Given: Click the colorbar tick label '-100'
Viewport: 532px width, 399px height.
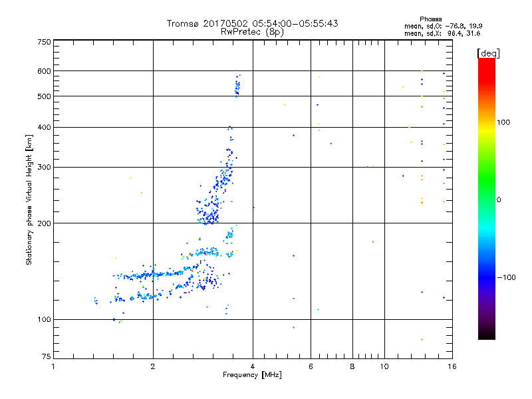Looking at the screenshot, I should point(506,277).
